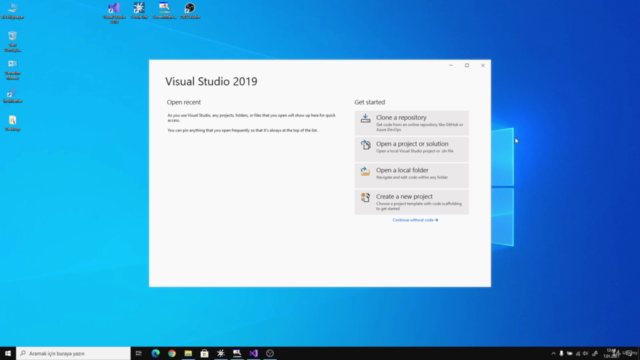Image resolution: width=640 pixels, height=360 pixels.
Task: Click the Visual Studio 2019 title text
Action: [x=211, y=81]
